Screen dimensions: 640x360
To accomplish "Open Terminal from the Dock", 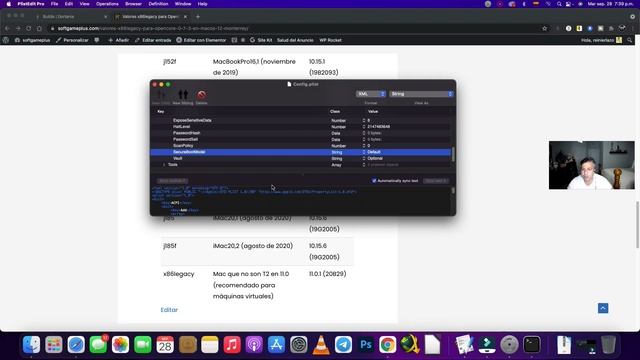I will 532,345.
